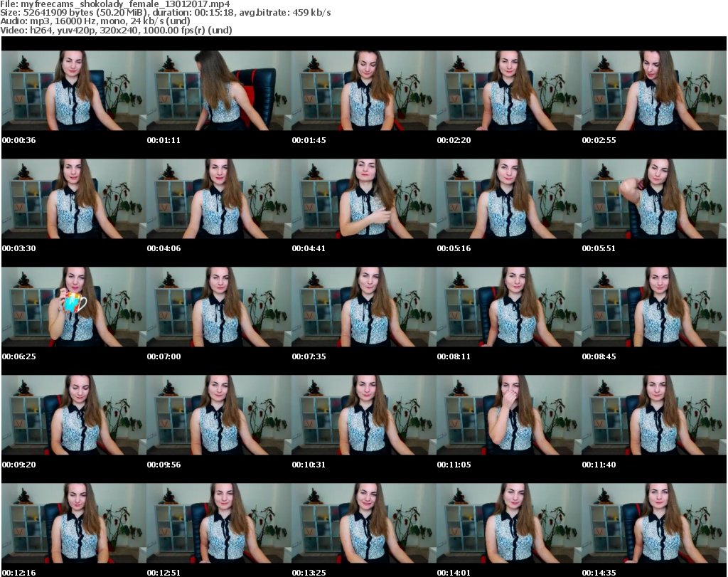This screenshot has width=728, height=577.
Task: Pick the frame at 00:08:11
Action: click(x=509, y=307)
